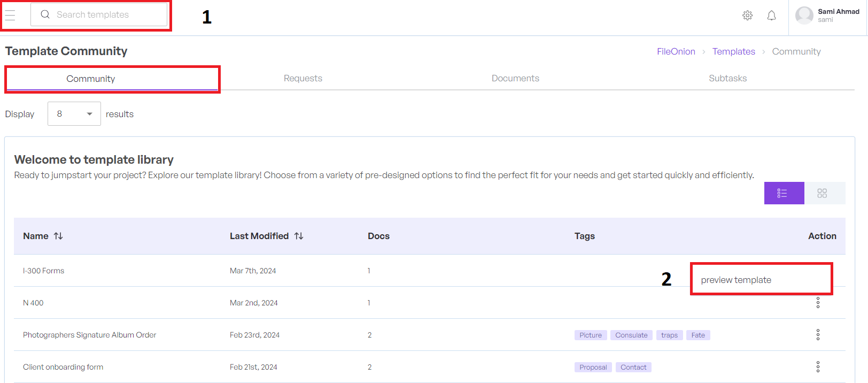Focus the Search templates field

(99, 14)
